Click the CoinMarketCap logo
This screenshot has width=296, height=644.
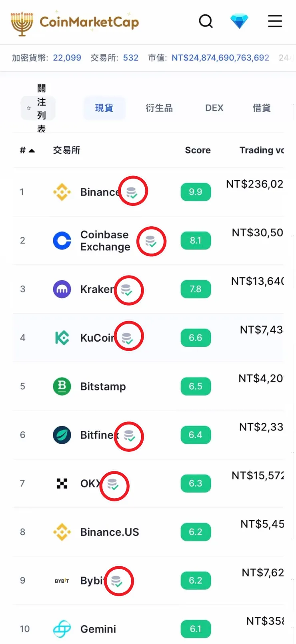click(75, 22)
